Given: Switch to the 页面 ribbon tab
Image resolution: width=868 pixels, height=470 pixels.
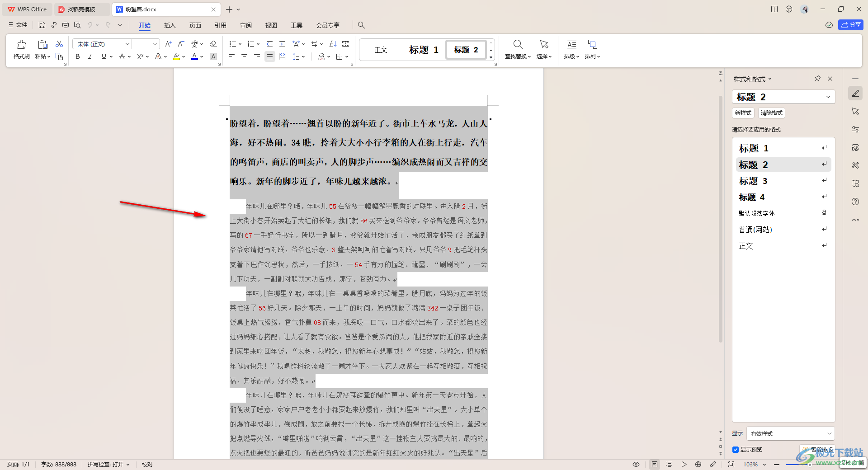Looking at the screenshot, I should tap(195, 25).
